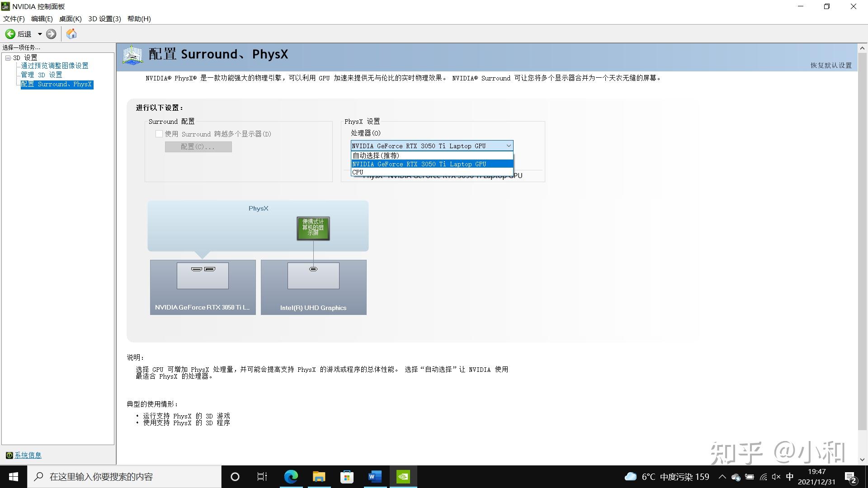
Task: Collapse the 3D 设置 tree node
Action: (x=8, y=58)
